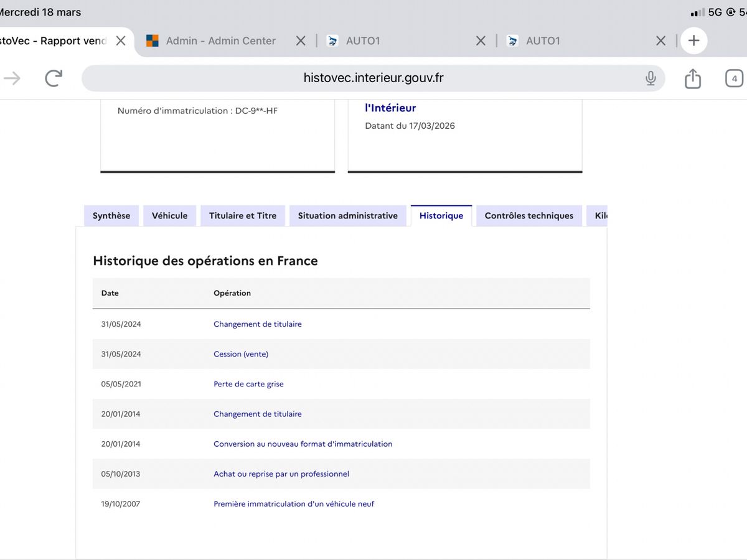Activate the microphone dictation icon

coord(651,78)
